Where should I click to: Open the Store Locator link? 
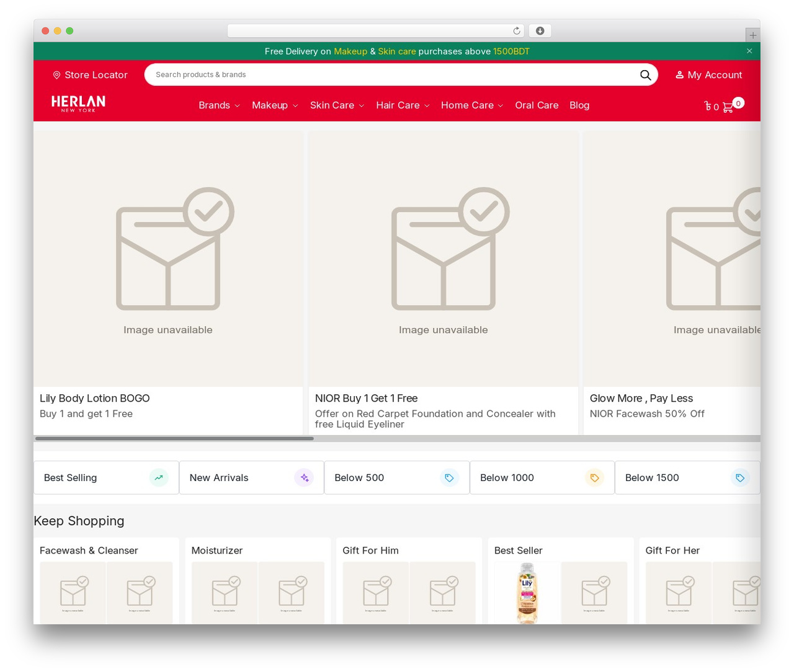click(90, 75)
